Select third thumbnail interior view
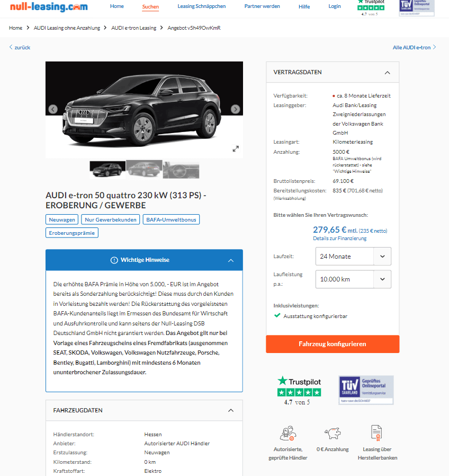This screenshot has width=449, height=476. [181, 170]
